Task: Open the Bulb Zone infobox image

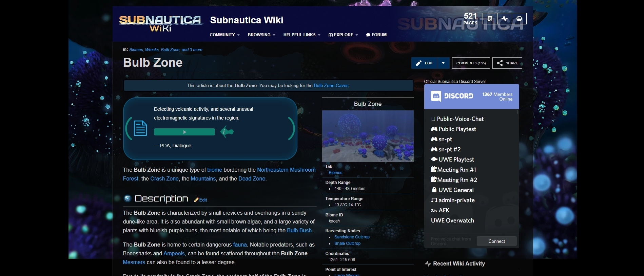Action: point(368,136)
